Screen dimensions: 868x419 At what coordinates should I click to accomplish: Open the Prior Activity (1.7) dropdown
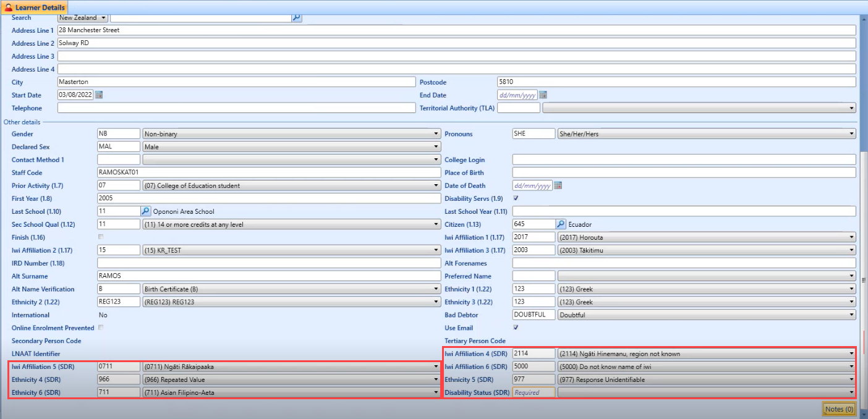[291, 185]
